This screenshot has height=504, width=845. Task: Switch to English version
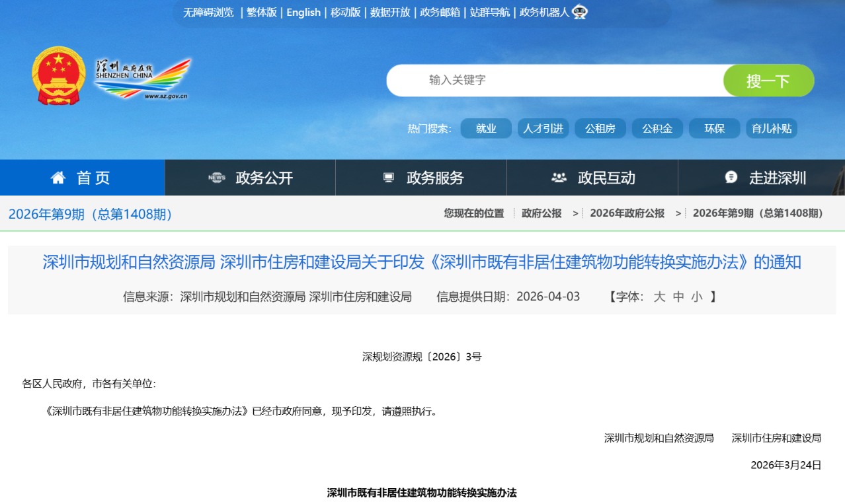[x=303, y=12]
